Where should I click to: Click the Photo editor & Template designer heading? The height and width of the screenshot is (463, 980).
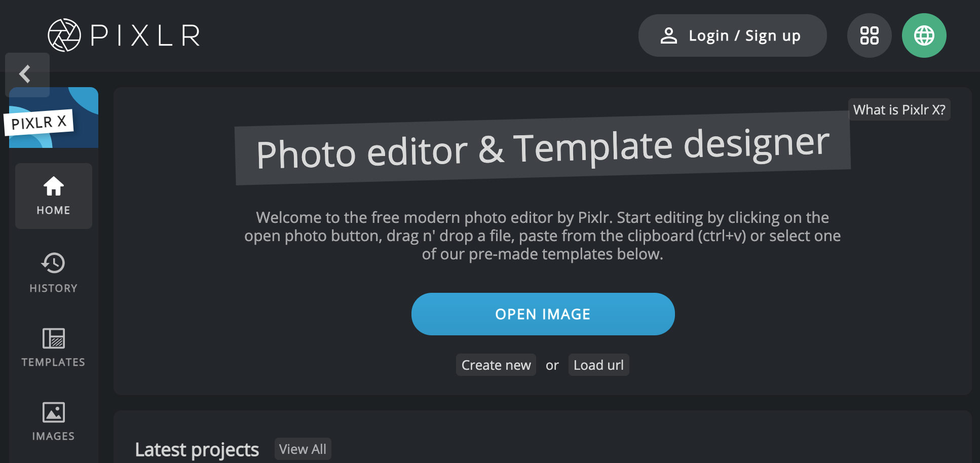click(x=542, y=148)
